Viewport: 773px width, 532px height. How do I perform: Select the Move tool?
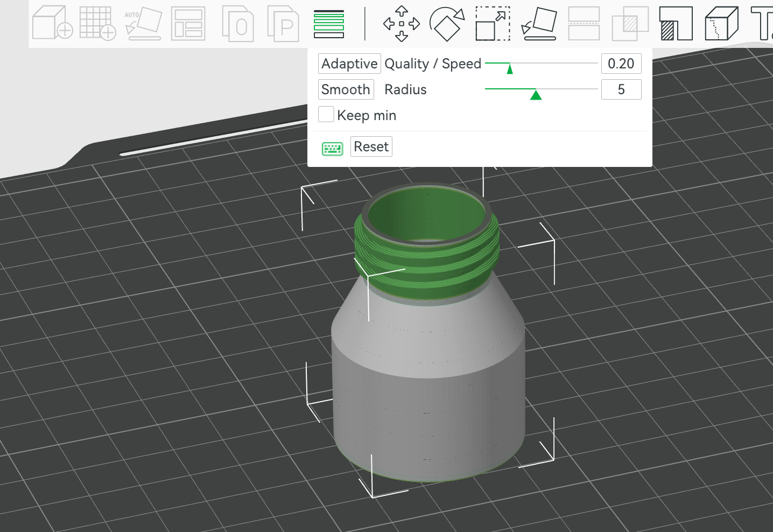(401, 24)
